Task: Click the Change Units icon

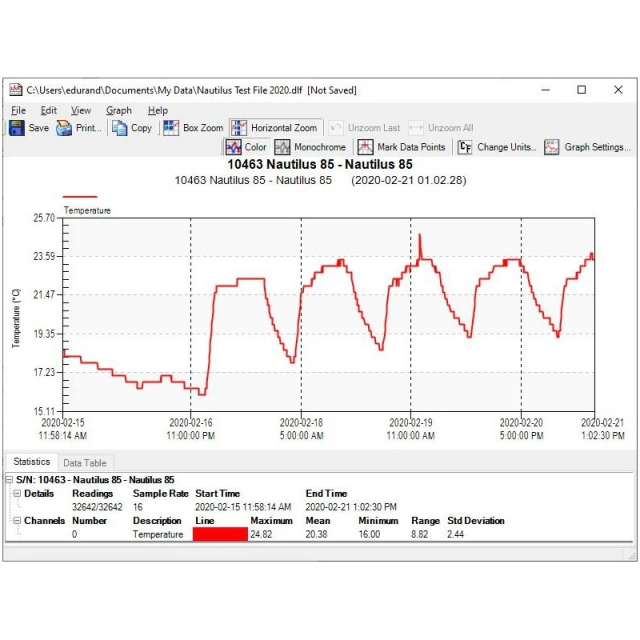Action: coord(465,147)
